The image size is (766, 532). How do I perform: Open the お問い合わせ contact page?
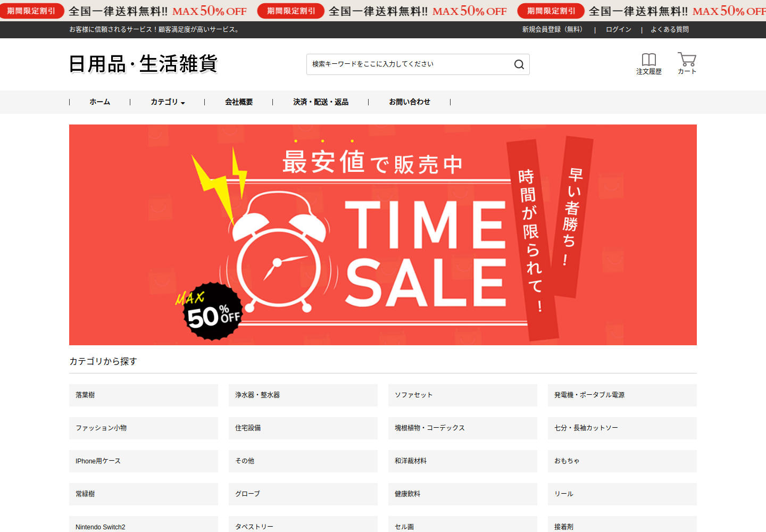tap(410, 102)
